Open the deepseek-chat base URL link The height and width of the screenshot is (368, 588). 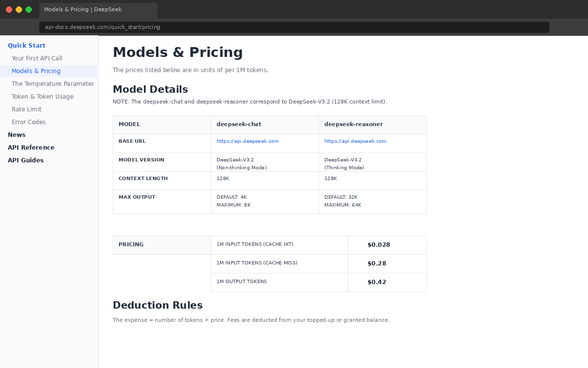pos(247,141)
